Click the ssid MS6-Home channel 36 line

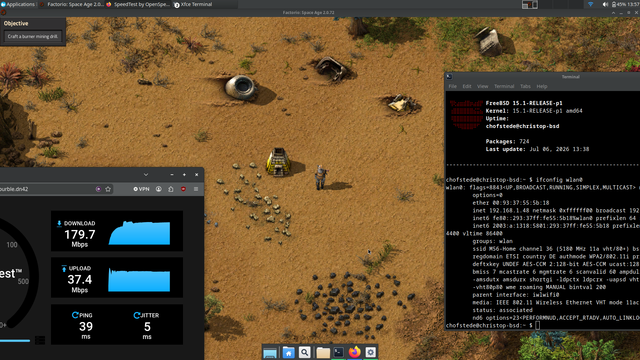[x=556, y=249]
